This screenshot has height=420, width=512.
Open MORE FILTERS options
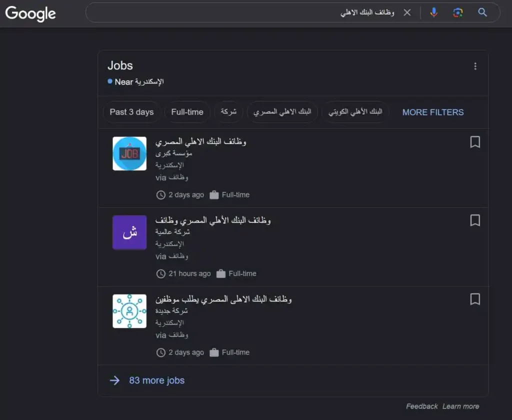point(432,112)
